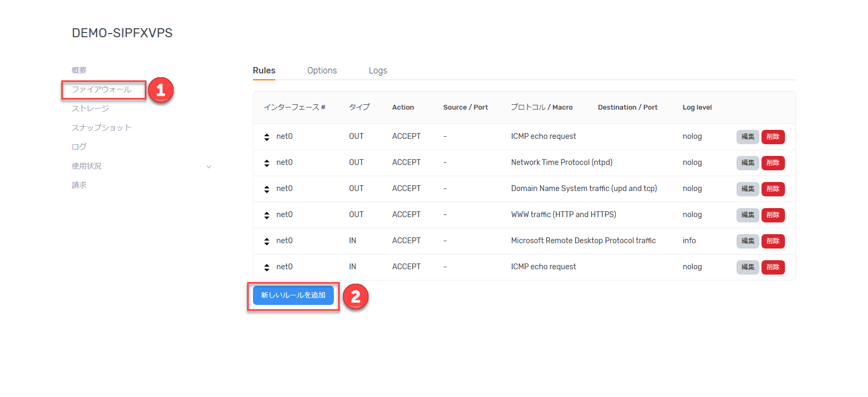
Task: Select the Rules tab
Action: [264, 71]
